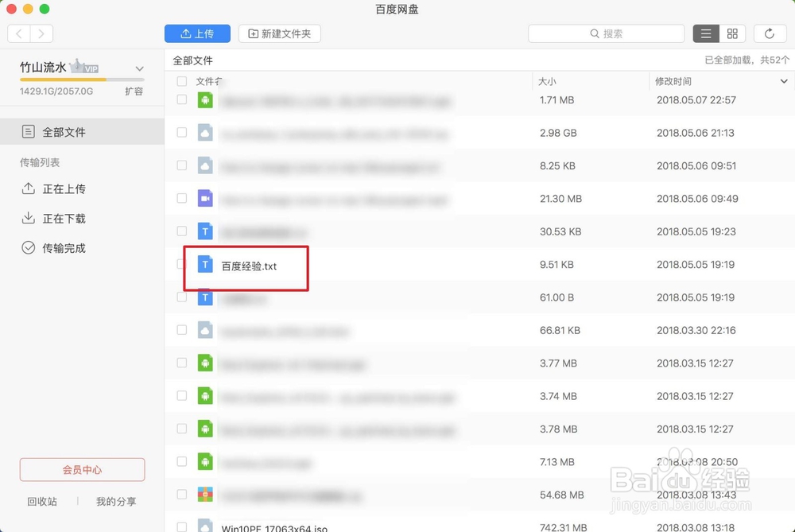The width and height of the screenshot is (795, 532).
Task: Click the checkmark icon beside 传输完成
Action: (29, 247)
